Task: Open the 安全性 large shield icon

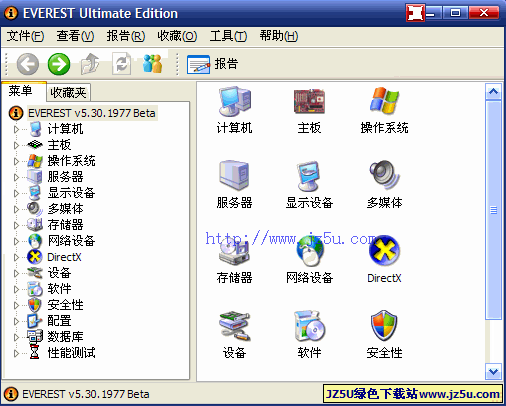Action: (x=384, y=335)
